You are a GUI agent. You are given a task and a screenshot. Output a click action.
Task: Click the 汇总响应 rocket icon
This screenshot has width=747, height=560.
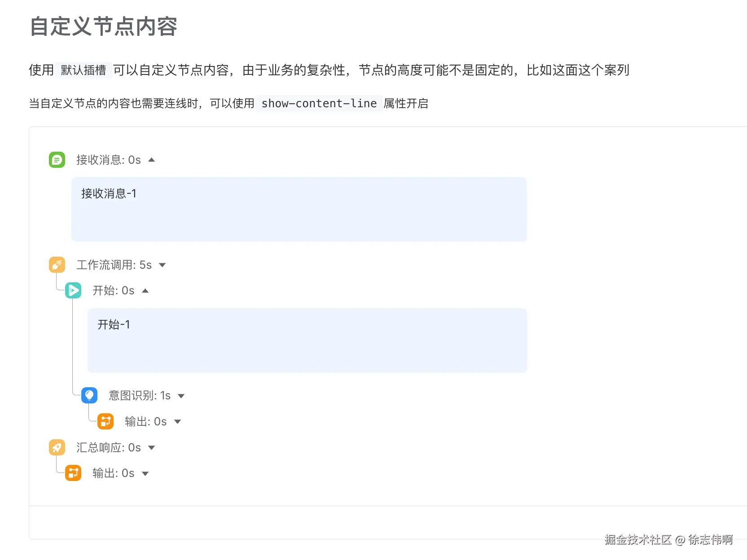(57, 447)
